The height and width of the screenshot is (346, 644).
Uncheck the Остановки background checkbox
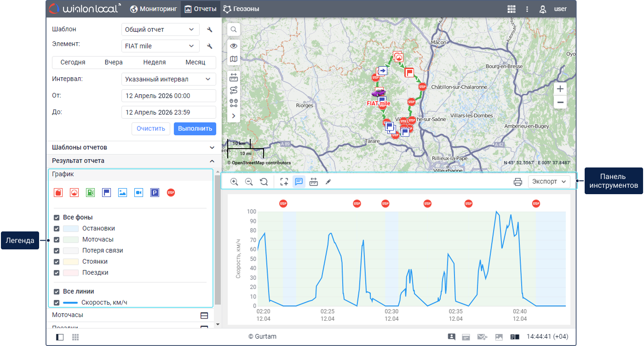coord(57,229)
